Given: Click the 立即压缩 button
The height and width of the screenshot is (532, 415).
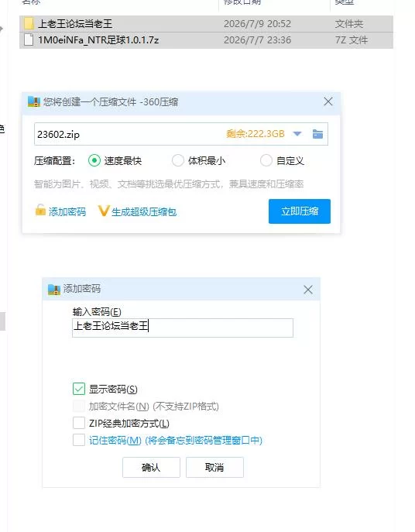Looking at the screenshot, I should pos(300,211).
